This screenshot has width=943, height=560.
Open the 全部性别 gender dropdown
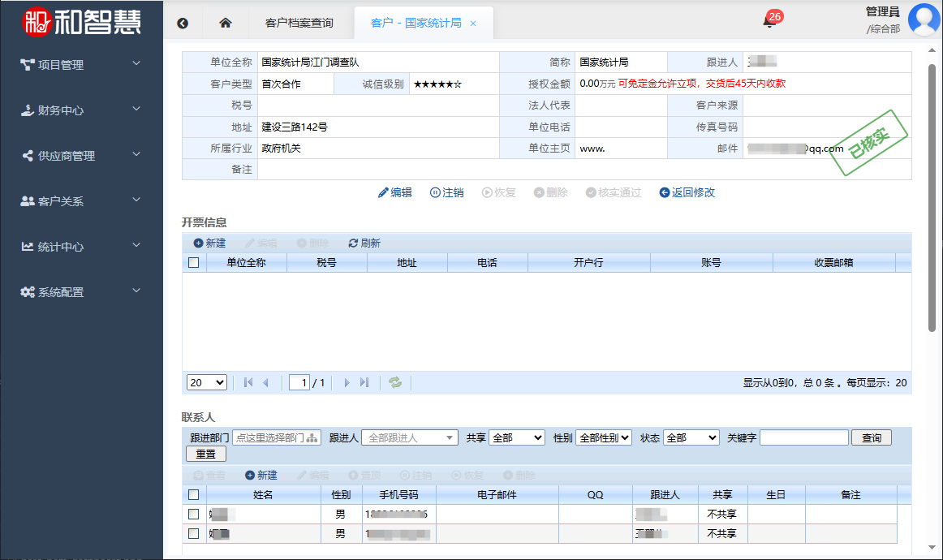pos(604,438)
